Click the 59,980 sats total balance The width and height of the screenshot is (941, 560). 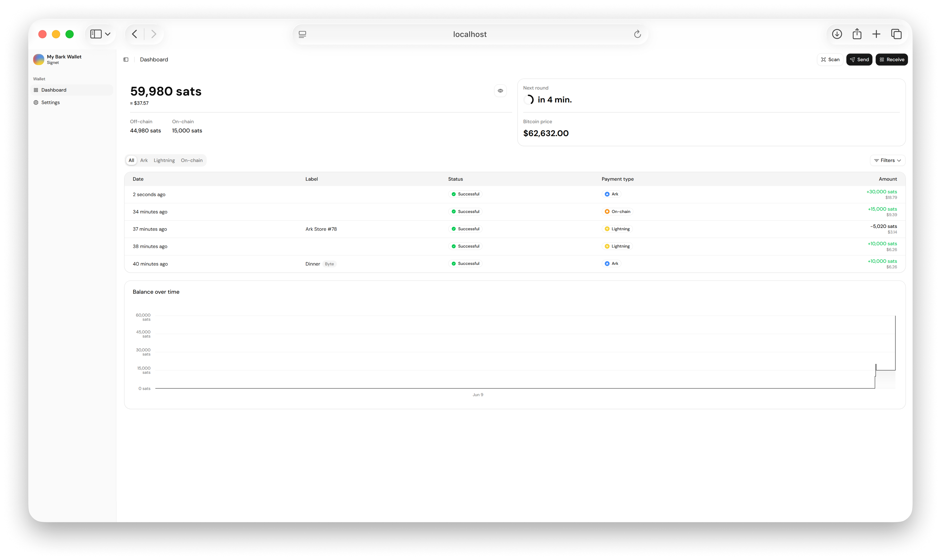(x=166, y=91)
